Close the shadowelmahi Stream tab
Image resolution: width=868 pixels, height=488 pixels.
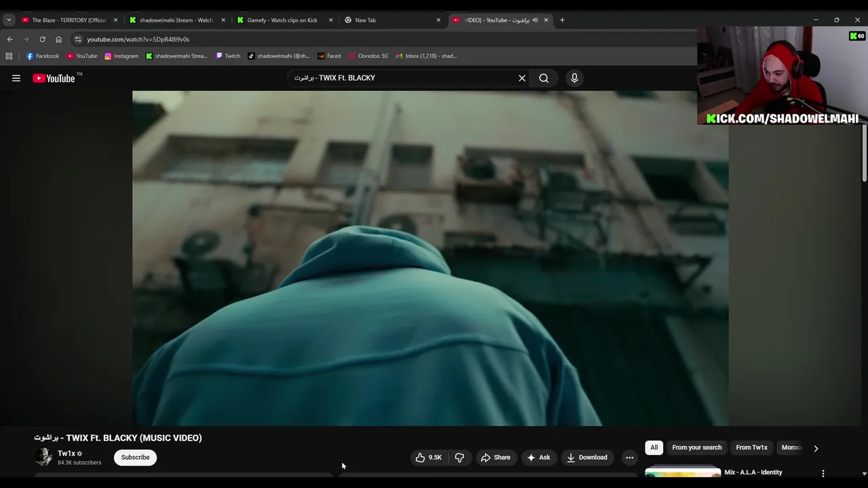(x=223, y=20)
